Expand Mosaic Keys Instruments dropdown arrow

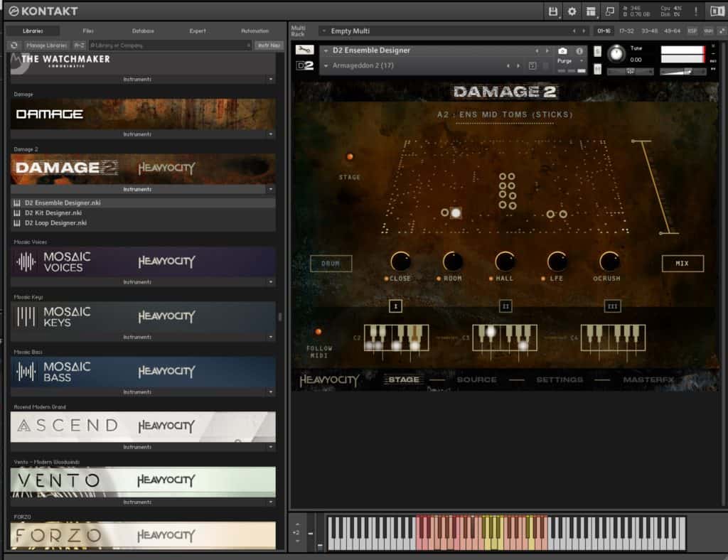tap(271, 338)
